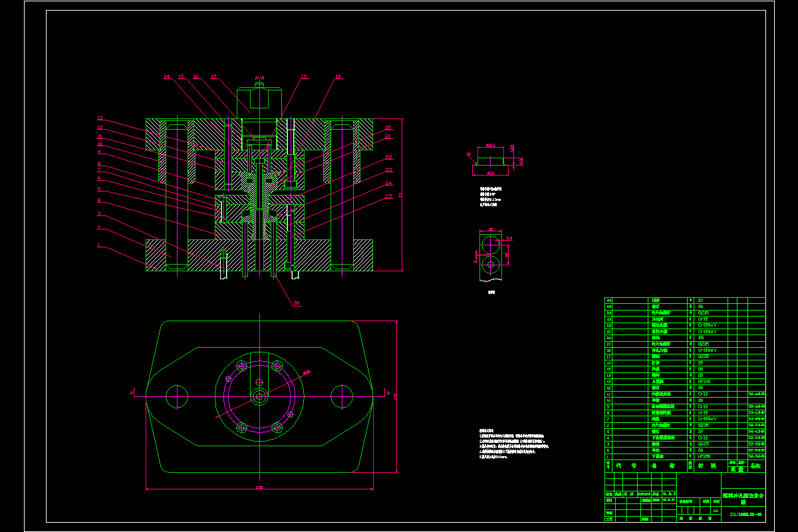Select leader label 17 above the assembly
798x532 pixels.
tap(213, 77)
